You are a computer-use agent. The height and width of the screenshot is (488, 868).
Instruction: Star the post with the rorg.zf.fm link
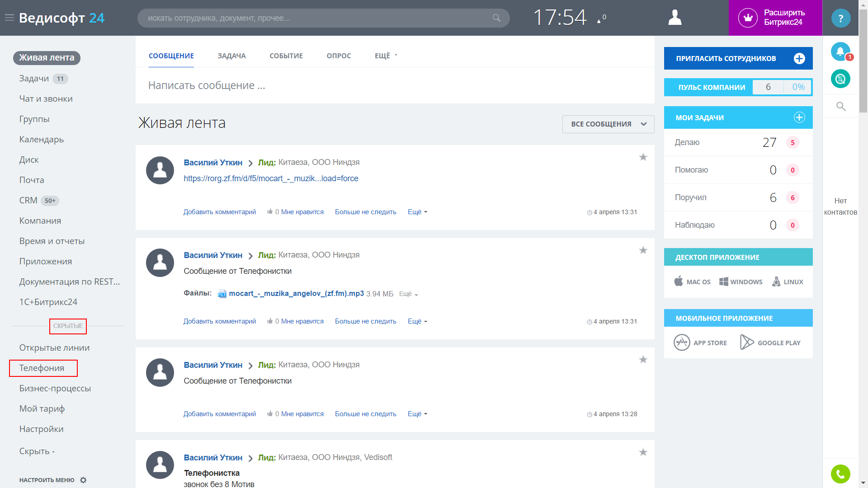click(643, 157)
